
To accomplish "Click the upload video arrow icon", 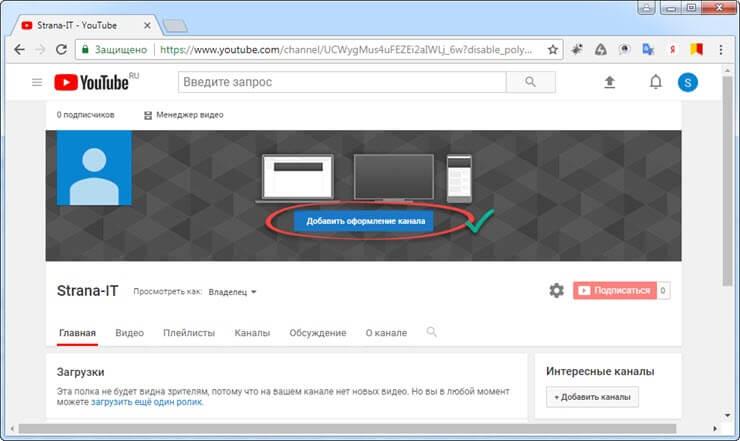I will click(x=610, y=83).
